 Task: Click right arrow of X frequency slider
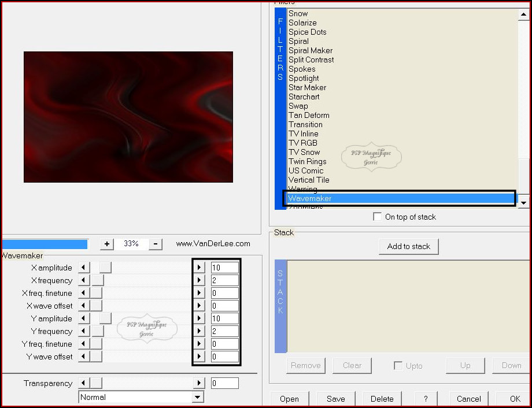click(199, 280)
